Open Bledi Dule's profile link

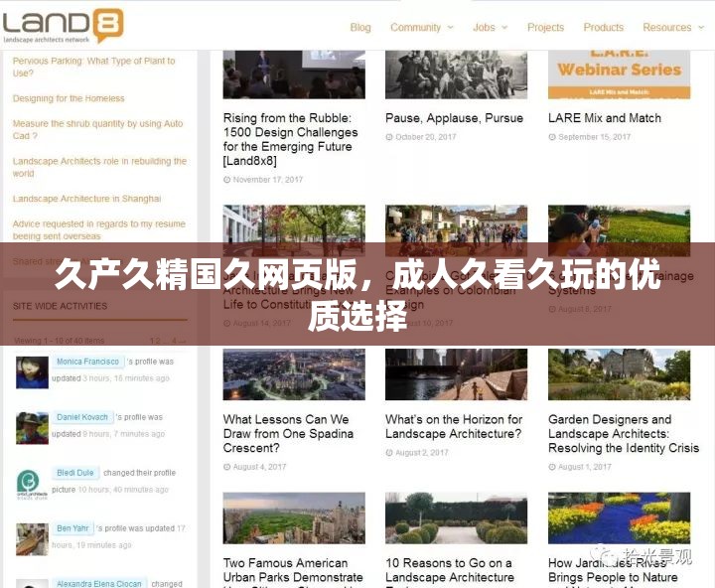coord(75,473)
